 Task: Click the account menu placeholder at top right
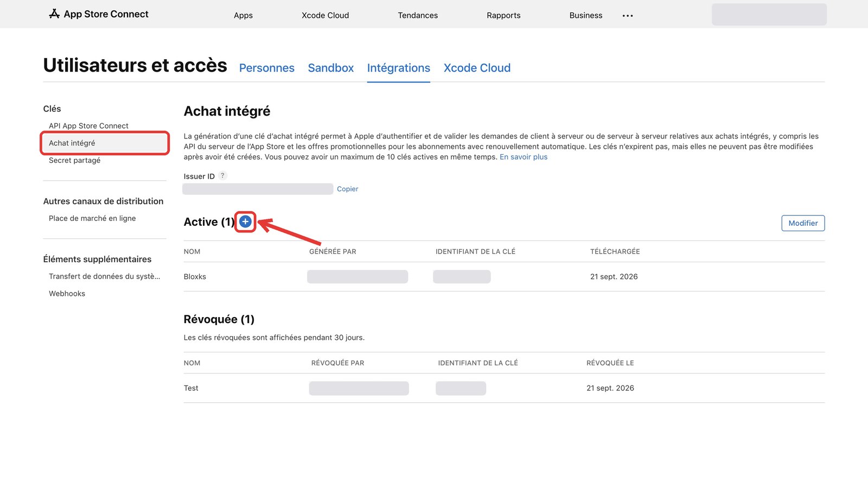769,14
